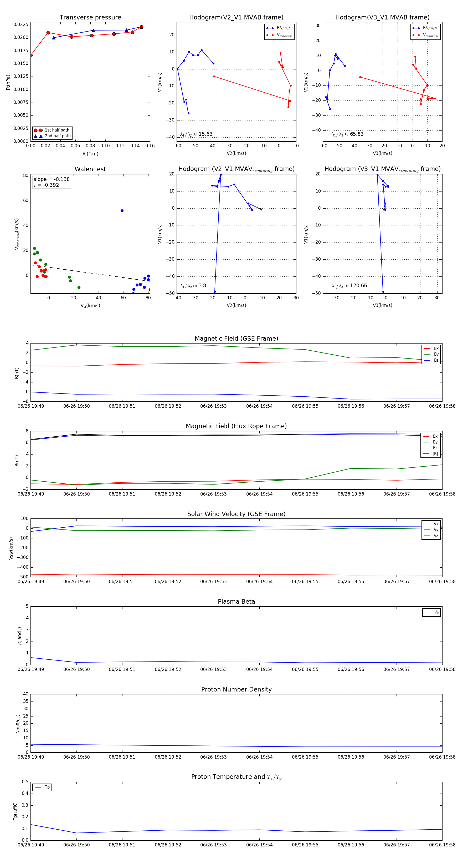Screen dimensions: 473x868
Task: Click the "Magnetic Field (GSE Frame)" title
Action: (236, 339)
